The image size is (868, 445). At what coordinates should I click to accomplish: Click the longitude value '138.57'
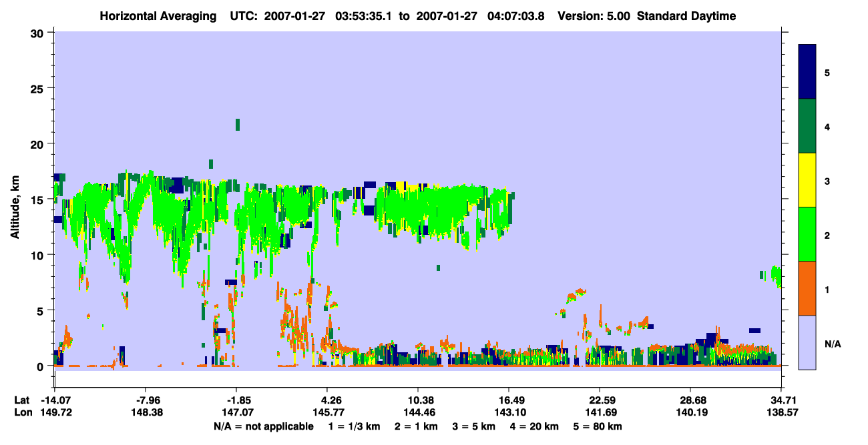(781, 413)
